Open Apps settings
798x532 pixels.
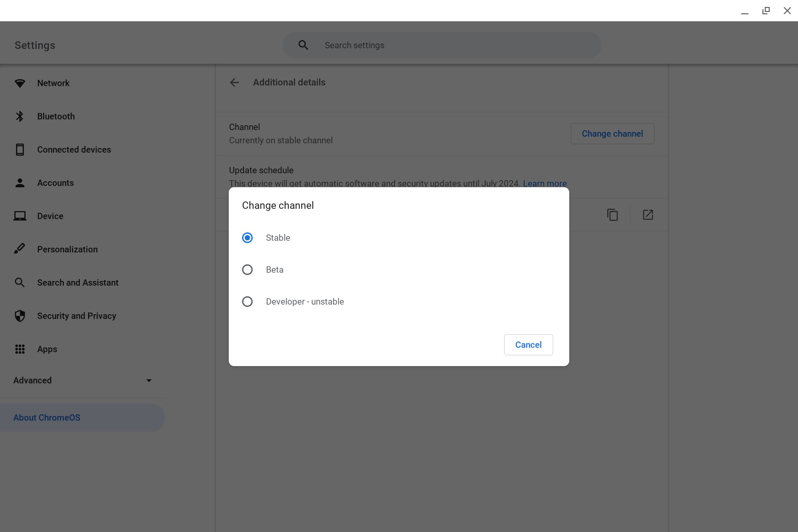pos(47,349)
